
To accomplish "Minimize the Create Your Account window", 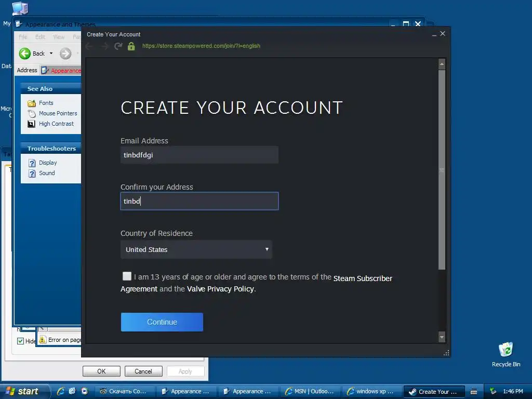I will point(434,34).
